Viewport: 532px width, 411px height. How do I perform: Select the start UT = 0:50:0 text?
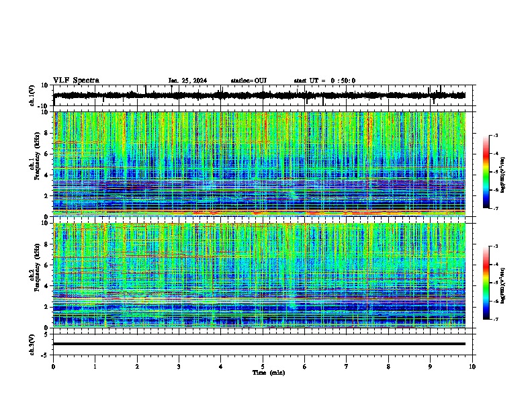324,81
